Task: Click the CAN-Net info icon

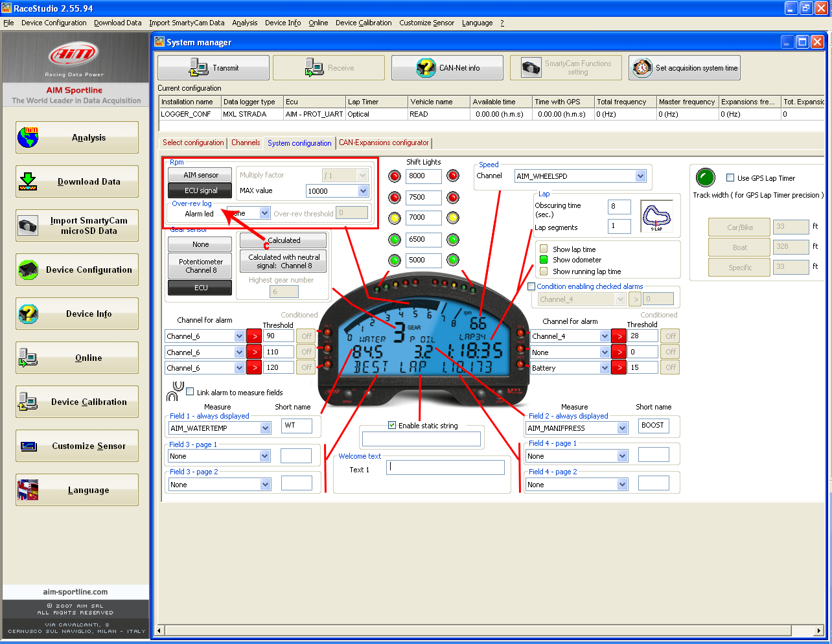Action: (x=426, y=67)
